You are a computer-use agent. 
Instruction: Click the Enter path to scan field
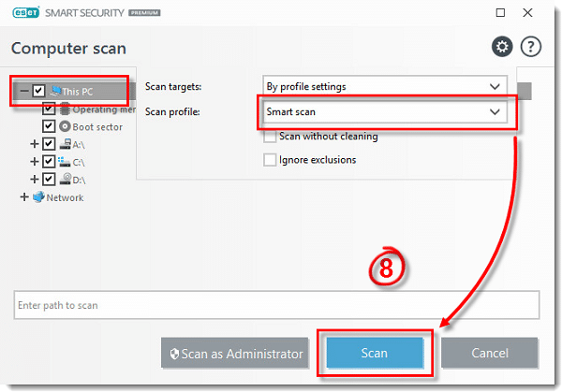pyautogui.click(x=276, y=305)
